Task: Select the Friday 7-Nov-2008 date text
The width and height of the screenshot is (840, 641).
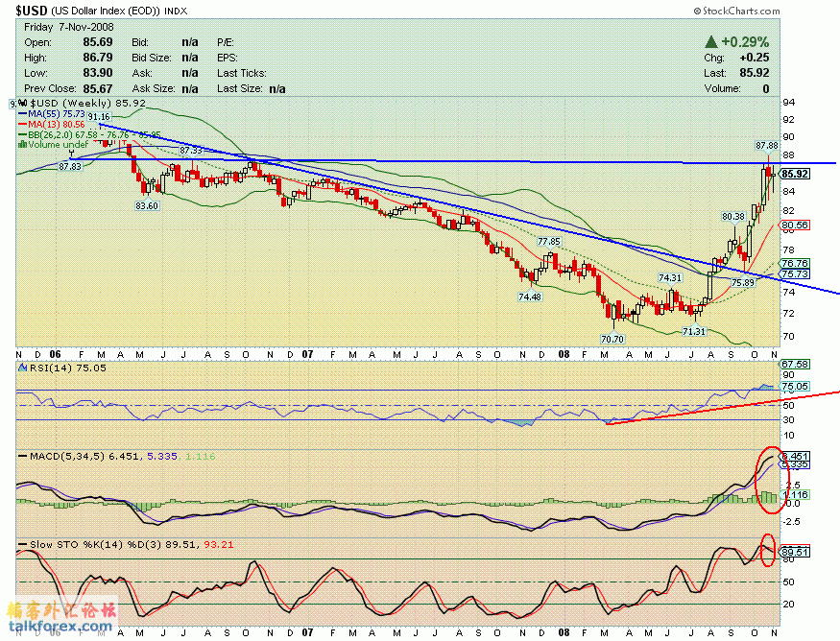Action: tap(69, 27)
